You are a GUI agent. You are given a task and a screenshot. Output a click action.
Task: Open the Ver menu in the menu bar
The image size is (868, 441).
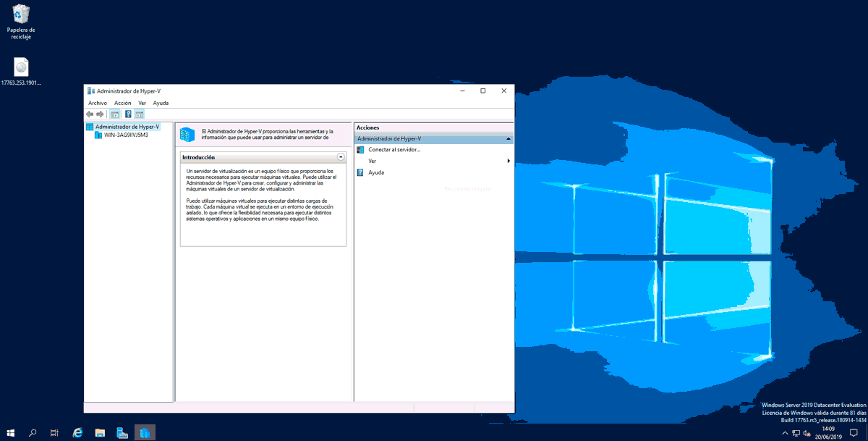142,103
